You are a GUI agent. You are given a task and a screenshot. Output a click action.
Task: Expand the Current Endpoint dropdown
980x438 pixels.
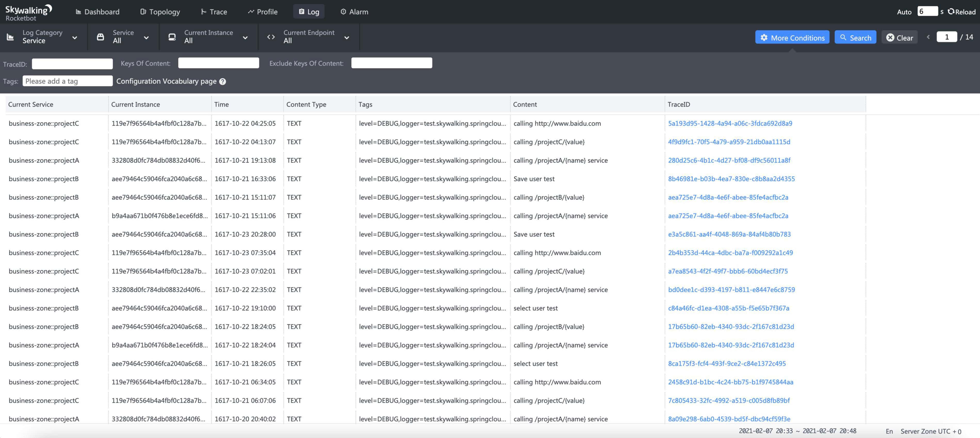347,37
